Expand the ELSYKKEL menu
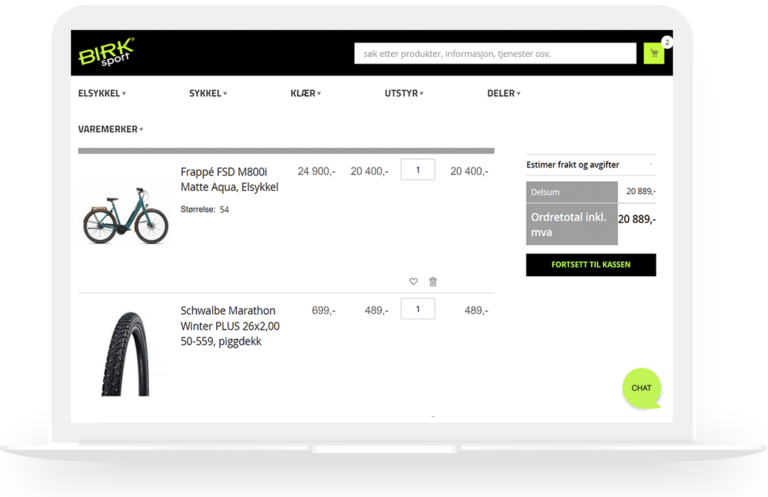 (101, 93)
